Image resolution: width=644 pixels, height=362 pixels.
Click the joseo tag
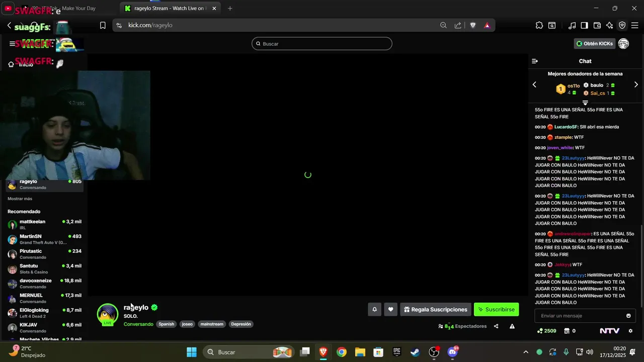187,324
